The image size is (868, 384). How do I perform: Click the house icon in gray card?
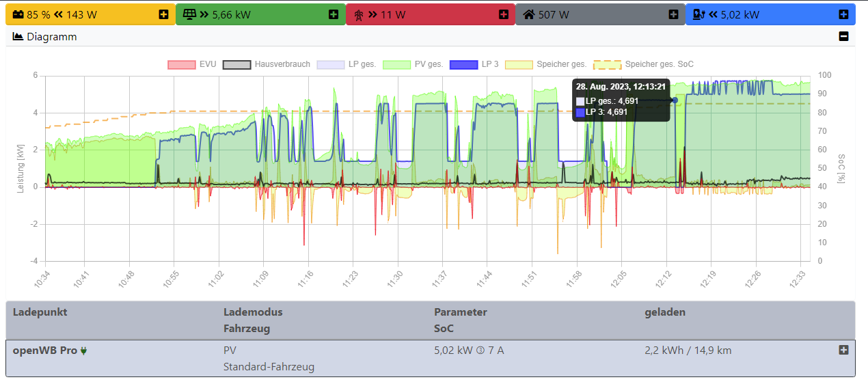coord(528,14)
